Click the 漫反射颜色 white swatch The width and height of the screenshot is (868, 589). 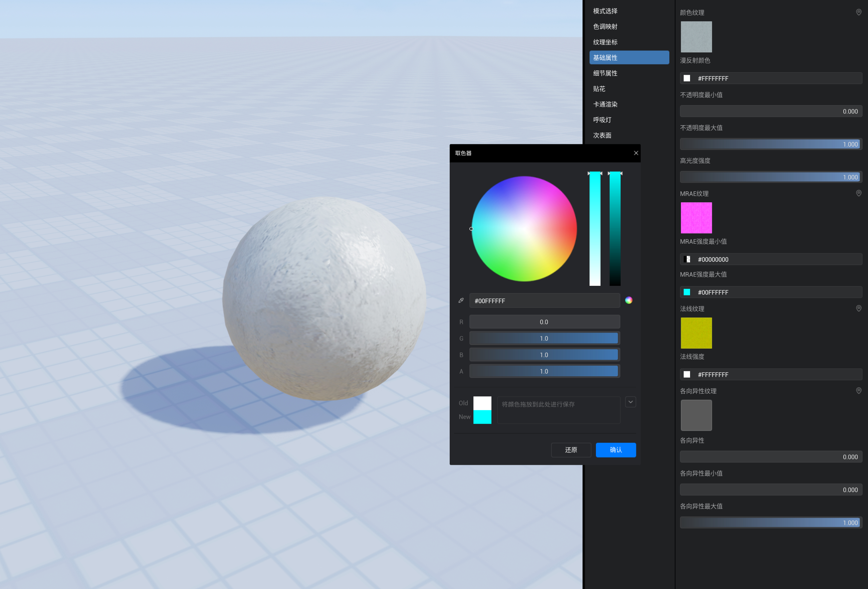(x=686, y=78)
